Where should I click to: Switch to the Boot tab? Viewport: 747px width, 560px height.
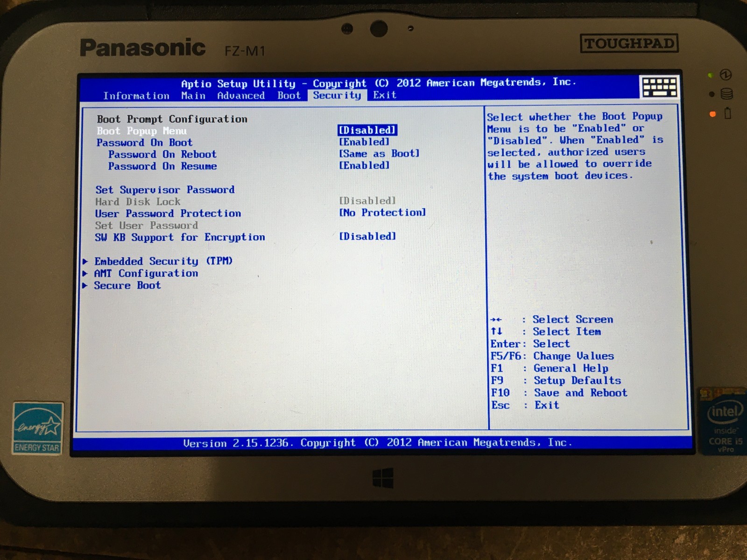289,96
